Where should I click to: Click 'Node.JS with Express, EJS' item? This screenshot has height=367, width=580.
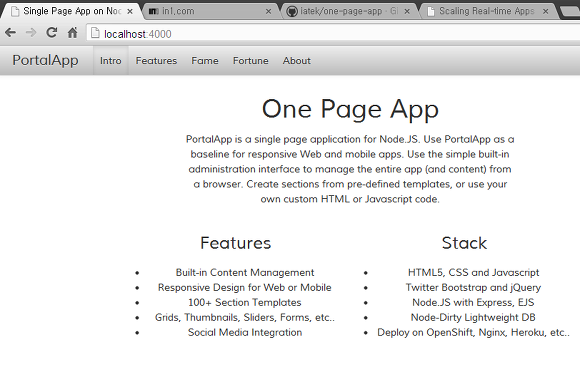point(473,303)
